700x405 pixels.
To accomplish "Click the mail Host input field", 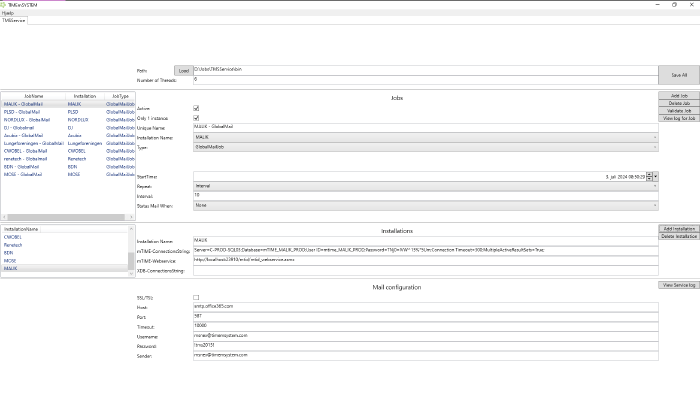I will (425, 306).
